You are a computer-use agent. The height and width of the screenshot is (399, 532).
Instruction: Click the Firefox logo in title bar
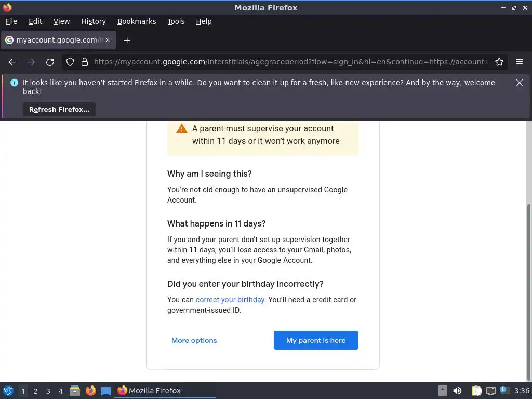pos(7,7)
